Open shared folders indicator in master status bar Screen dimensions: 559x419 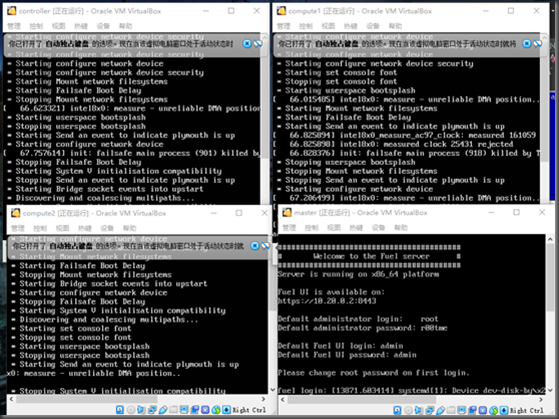451,410
